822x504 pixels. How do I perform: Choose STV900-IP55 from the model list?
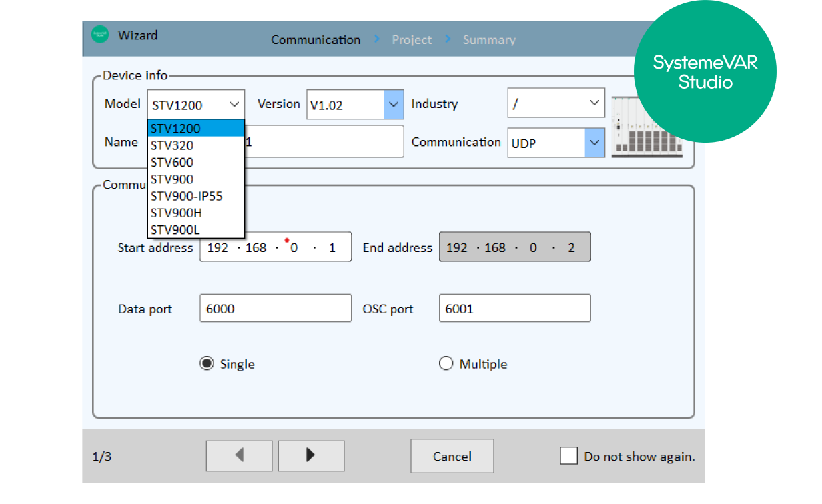click(187, 196)
